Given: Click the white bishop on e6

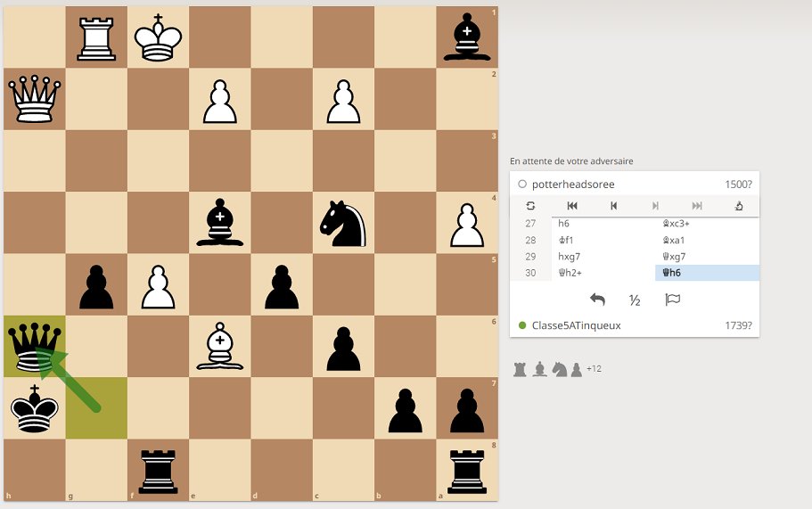Looking at the screenshot, I should pyautogui.click(x=219, y=347).
